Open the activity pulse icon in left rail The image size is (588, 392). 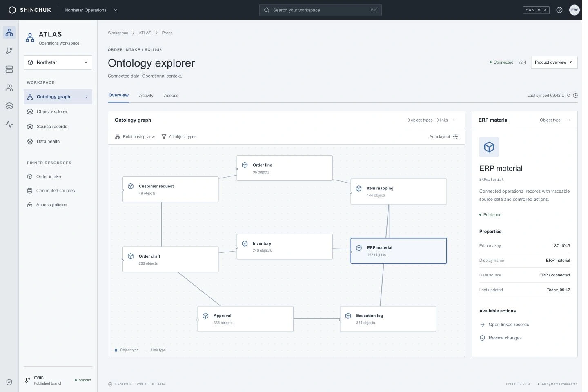[x=9, y=124]
